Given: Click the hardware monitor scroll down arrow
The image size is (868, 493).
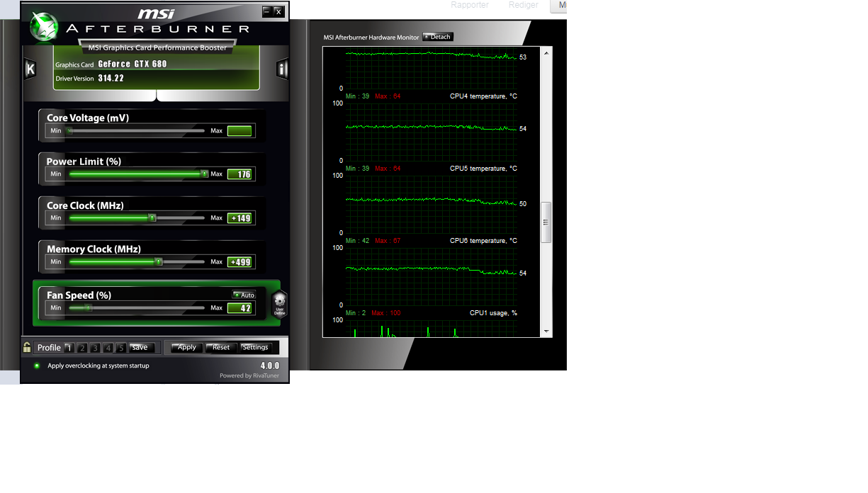Looking at the screenshot, I should (546, 331).
